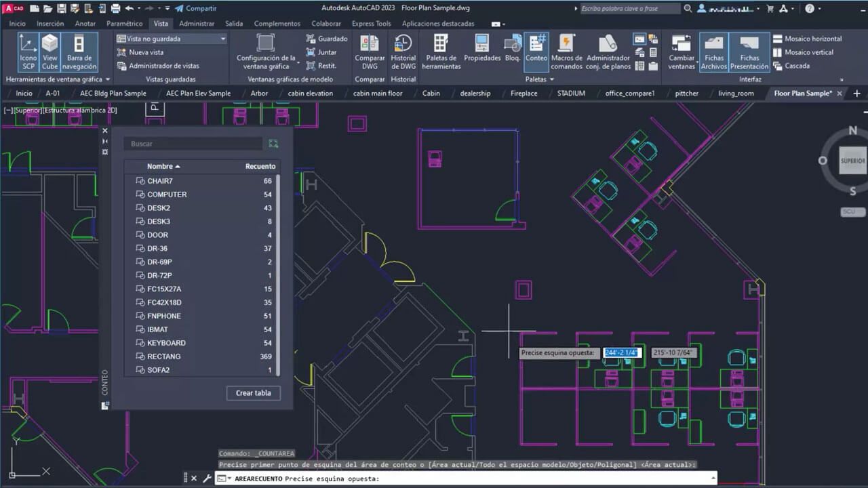Image resolution: width=868 pixels, height=488 pixels.
Task: Open the Conteo palette settings gear
Action: [x=105, y=152]
